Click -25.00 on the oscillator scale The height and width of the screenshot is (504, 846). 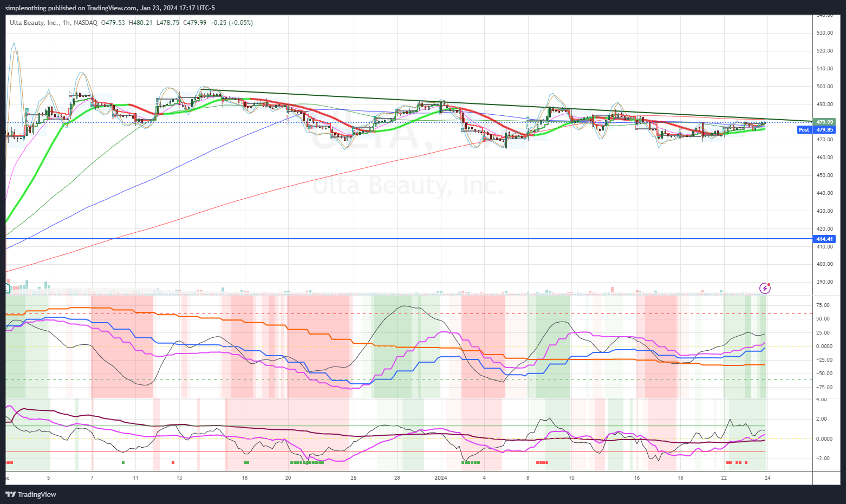(823, 360)
